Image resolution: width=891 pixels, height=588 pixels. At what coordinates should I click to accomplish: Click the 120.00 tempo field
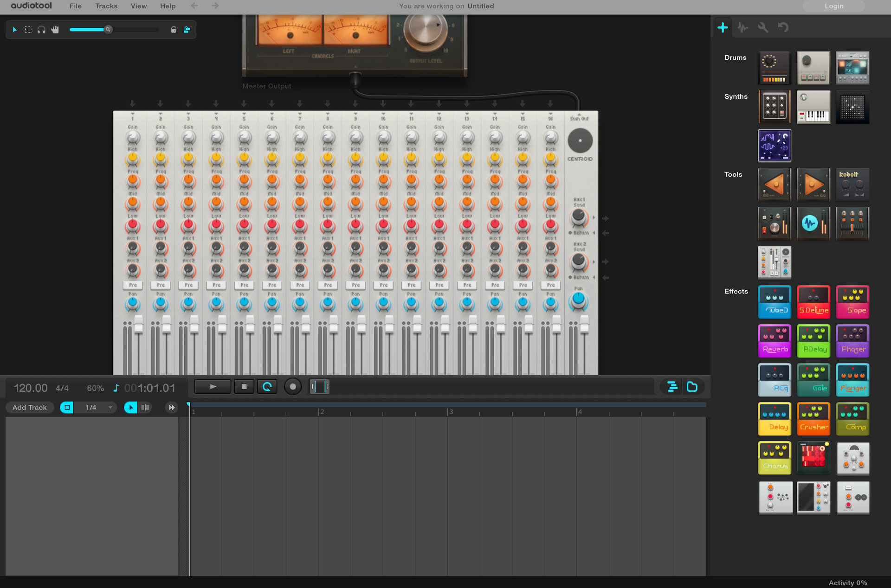tap(31, 388)
